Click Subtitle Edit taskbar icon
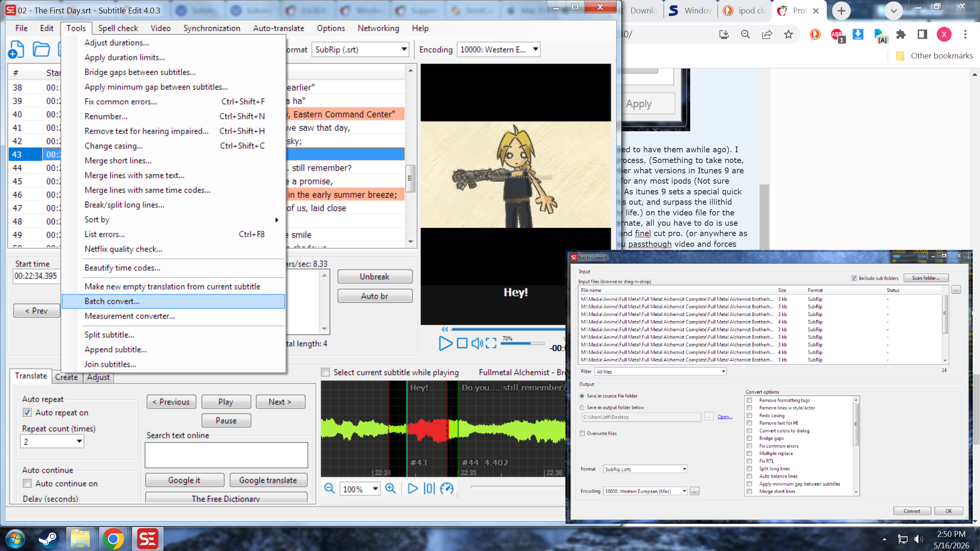This screenshot has height=551, width=980. click(x=147, y=539)
